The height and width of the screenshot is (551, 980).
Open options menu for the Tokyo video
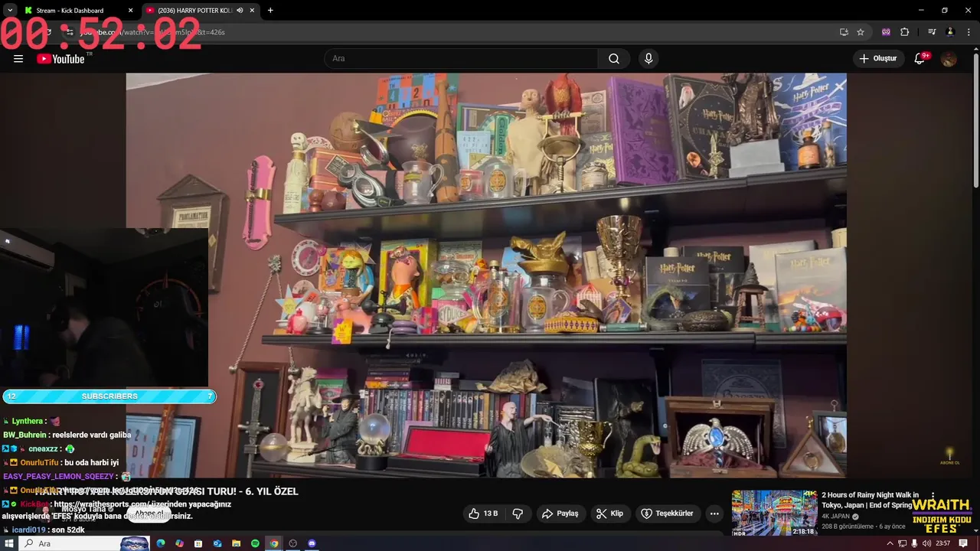point(933,496)
